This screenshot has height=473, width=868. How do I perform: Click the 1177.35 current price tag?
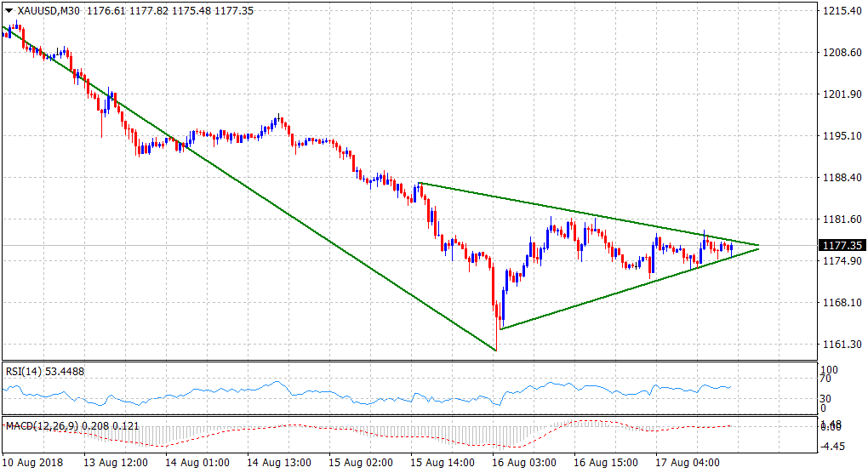click(x=839, y=245)
